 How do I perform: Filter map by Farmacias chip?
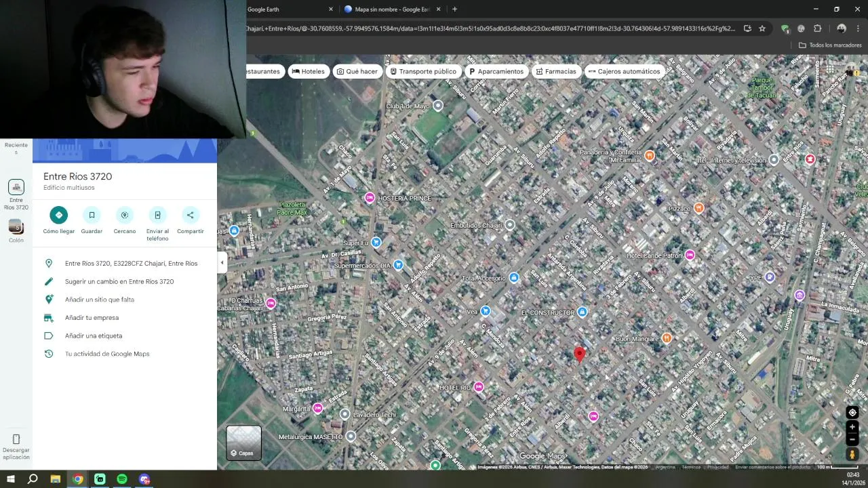coord(555,71)
